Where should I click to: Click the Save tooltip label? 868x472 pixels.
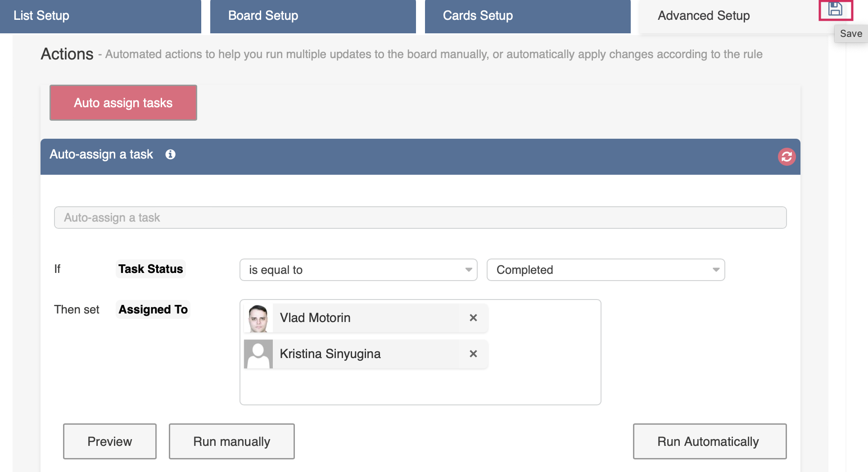[x=850, y=33]
